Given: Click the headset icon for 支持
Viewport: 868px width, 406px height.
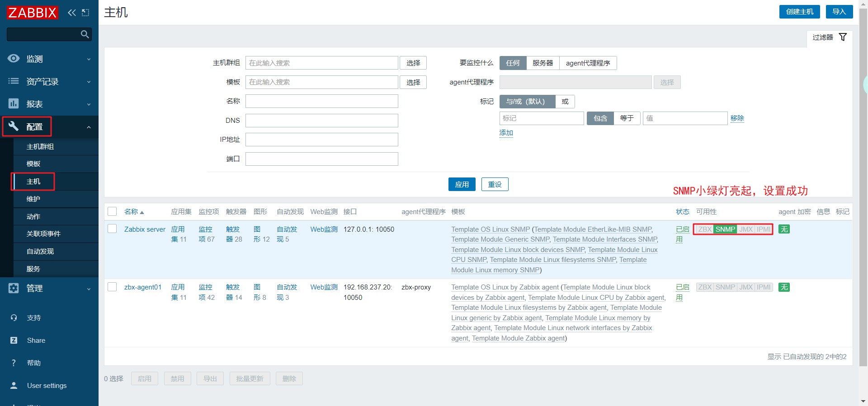Looking at the screenshot, I should (14, 318).
